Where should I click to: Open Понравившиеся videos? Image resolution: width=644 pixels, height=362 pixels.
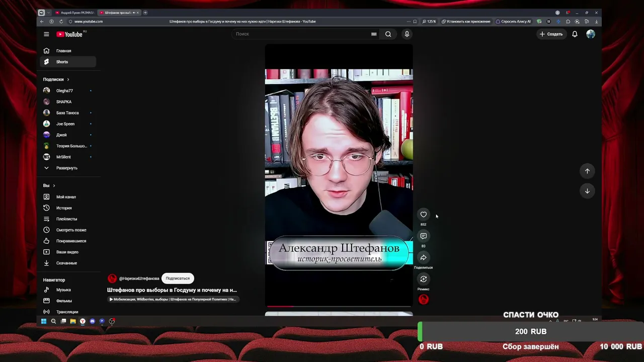coord(68,241)
